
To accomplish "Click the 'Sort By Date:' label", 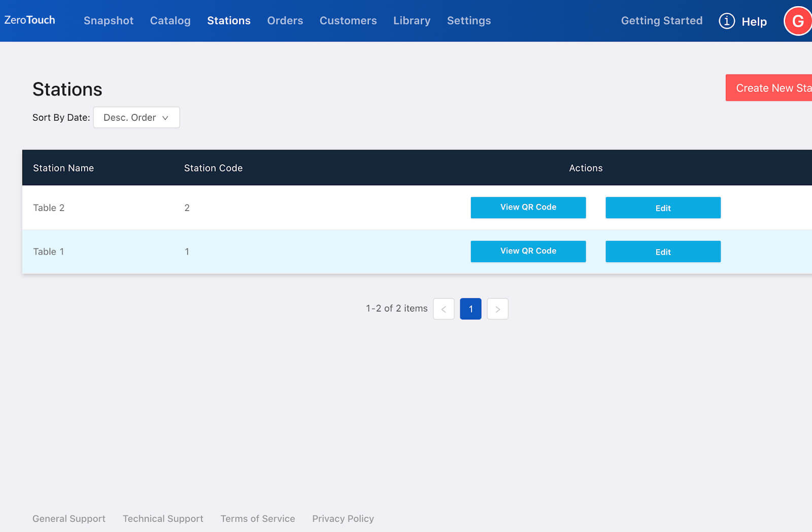I will tap(61, 117).
